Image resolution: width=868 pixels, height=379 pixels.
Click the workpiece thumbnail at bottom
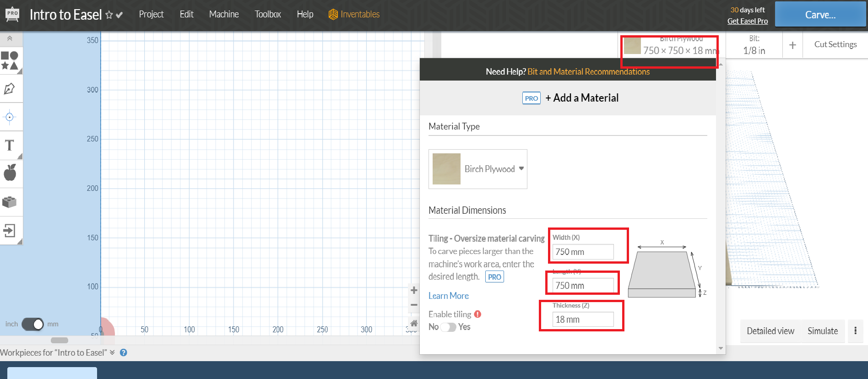coord(52,373)
